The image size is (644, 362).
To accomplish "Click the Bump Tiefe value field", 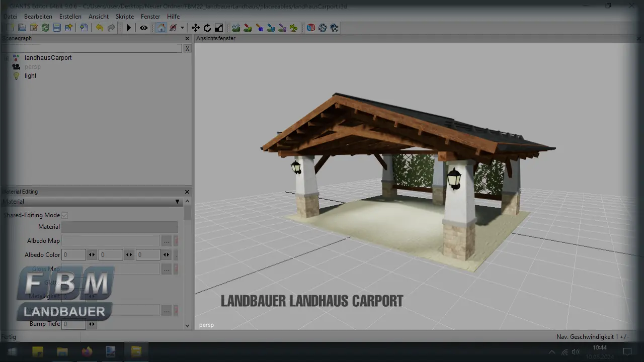I will (x=73, y=324).
